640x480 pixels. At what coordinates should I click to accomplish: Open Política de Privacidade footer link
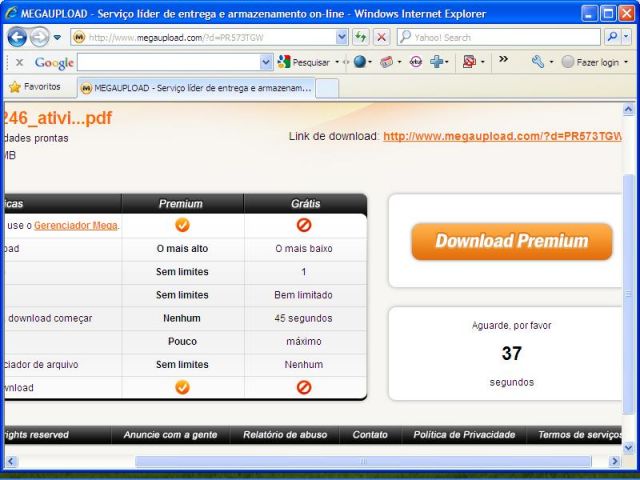464,435
